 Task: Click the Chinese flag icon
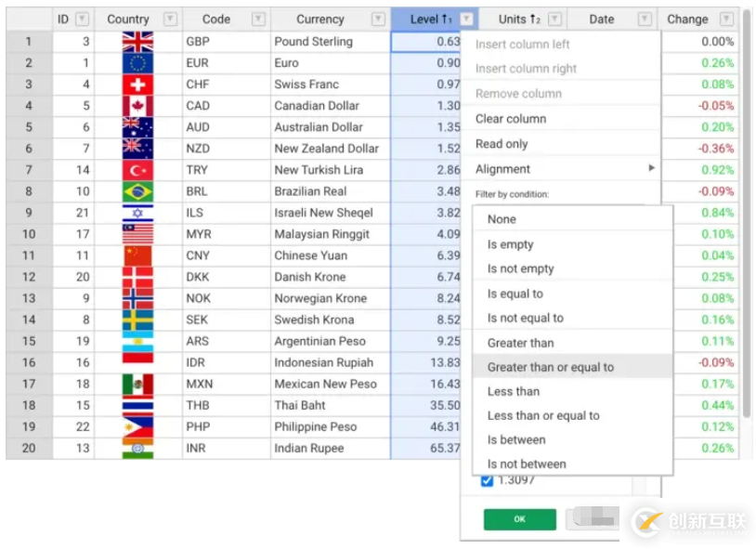[137, 255]
